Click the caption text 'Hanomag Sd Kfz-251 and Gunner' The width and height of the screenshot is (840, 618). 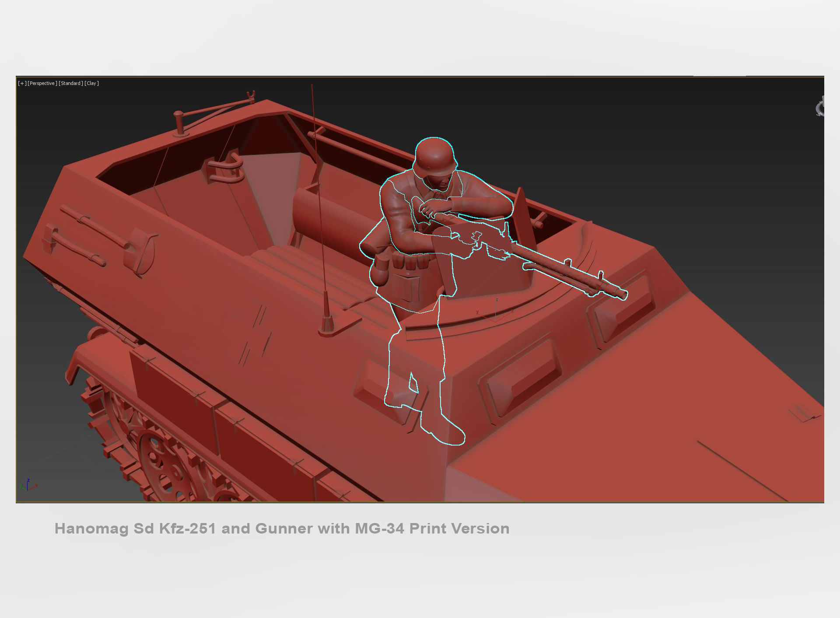[184, 528]
